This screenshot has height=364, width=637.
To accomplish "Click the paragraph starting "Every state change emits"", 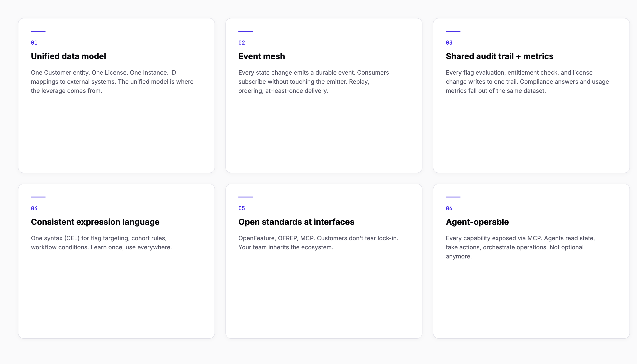I will (313, 81).
